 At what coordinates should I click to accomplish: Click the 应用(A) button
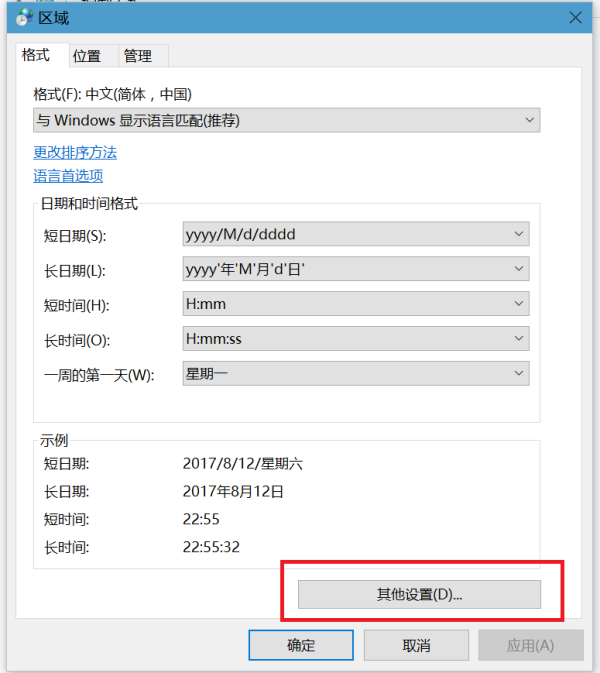pos(530,646)
